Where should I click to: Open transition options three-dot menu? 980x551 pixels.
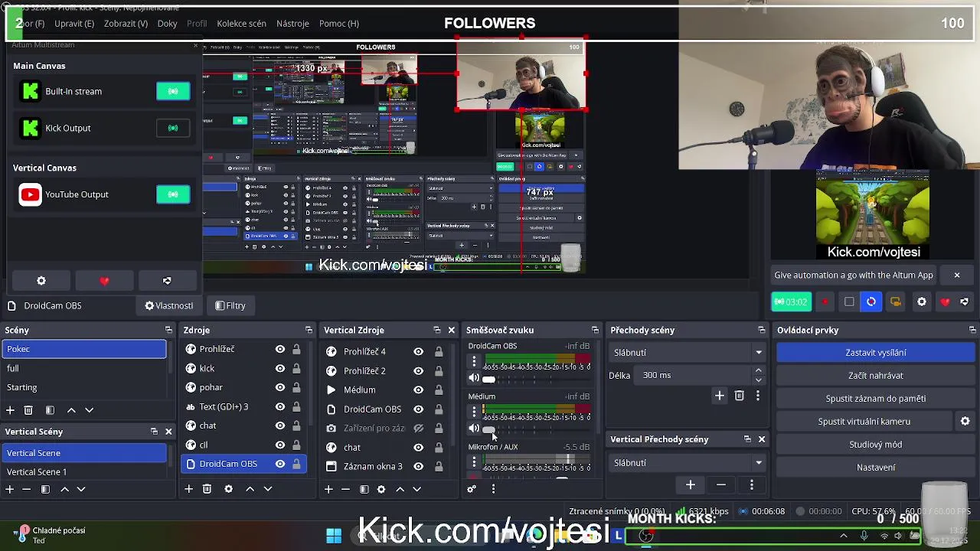(x=758, y=396)
